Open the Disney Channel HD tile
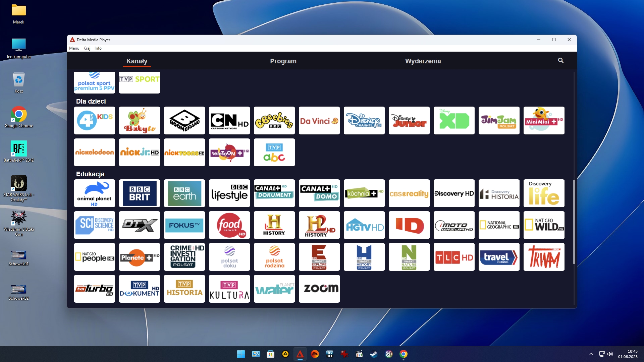644x362 pixels. pyautogui.click(x=364, y=121)
